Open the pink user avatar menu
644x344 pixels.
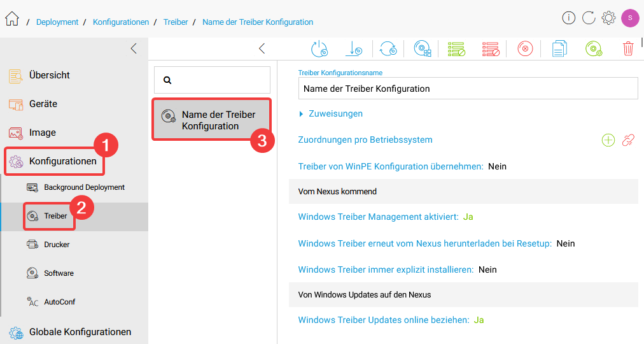click(x=629, y=18)
